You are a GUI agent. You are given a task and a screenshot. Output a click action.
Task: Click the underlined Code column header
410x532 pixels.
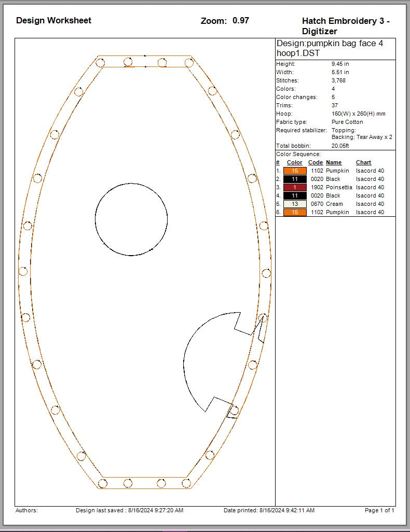pos(316,162)
